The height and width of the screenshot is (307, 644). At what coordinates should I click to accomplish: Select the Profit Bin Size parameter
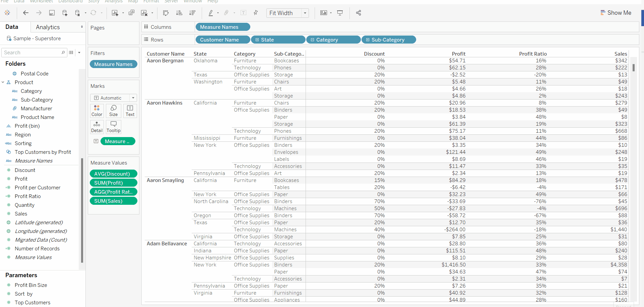[x=31, y=285]
